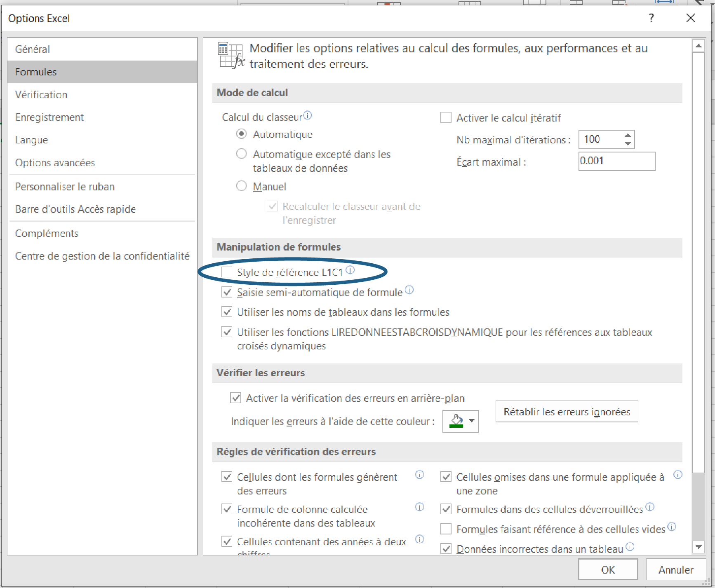
Task: Click info icon for Données incorrectes dans un tableau
Action: point(630,547)
